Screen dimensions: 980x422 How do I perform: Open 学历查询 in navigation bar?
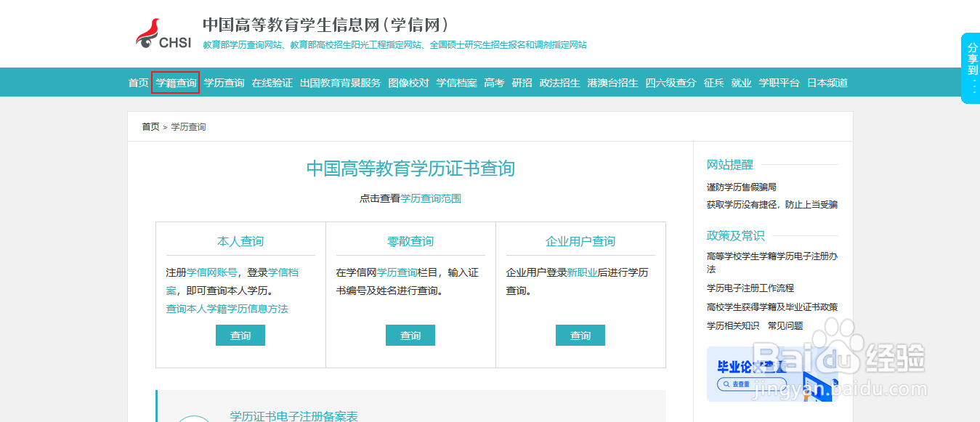point(224,83)
